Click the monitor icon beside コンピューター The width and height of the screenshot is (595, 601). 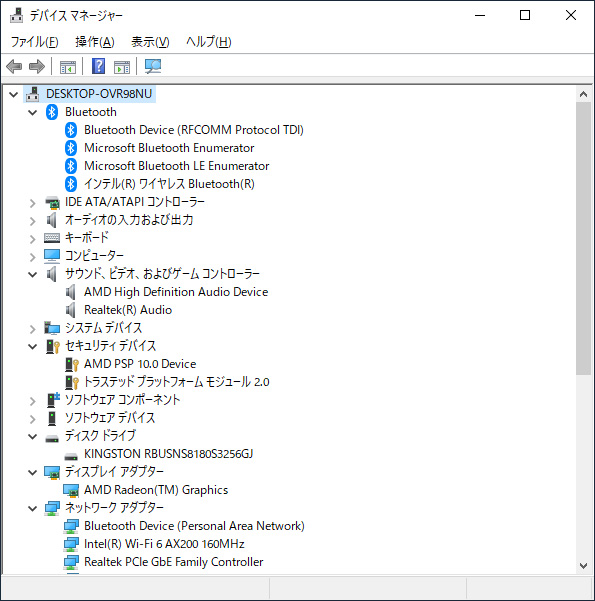click(x=52, y=256)
